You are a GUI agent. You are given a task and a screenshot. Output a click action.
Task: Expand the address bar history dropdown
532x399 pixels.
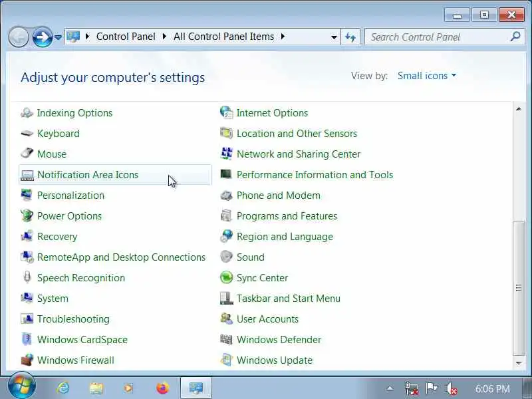pyautogui.click(x=334, y=37)
